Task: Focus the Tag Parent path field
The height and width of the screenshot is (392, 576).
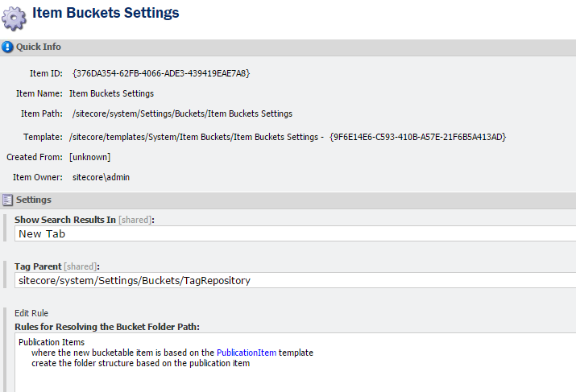Action: point(295,281)
